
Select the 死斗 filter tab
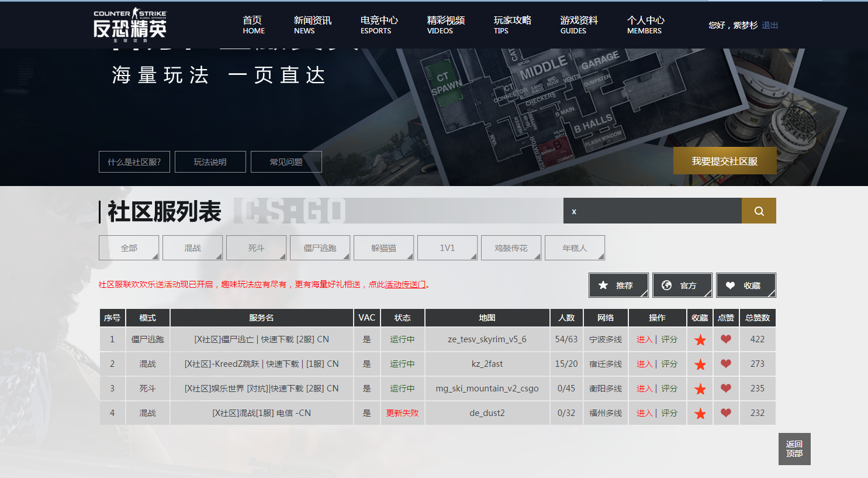coord(255,247)
